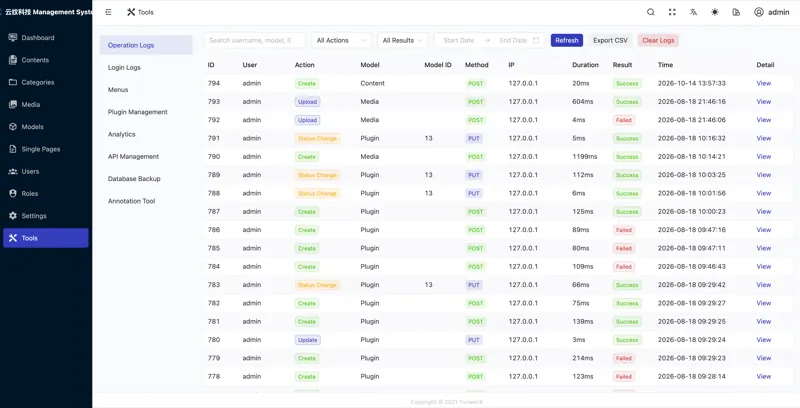
Task: Switch to the Analytics tab
Action: 146,134
